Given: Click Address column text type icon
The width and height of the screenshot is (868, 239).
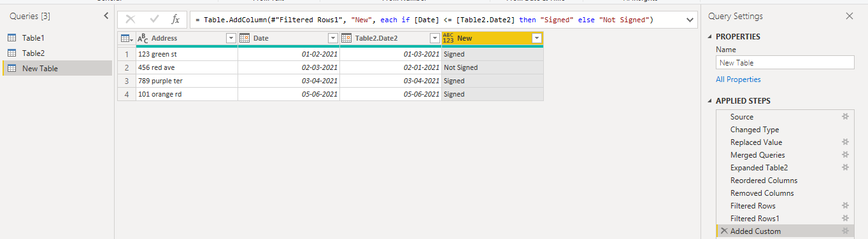Looking at the screenshot, I should click(143, 39).
